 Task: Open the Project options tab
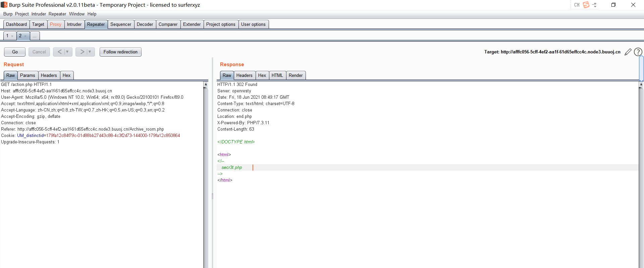(221, 24)
